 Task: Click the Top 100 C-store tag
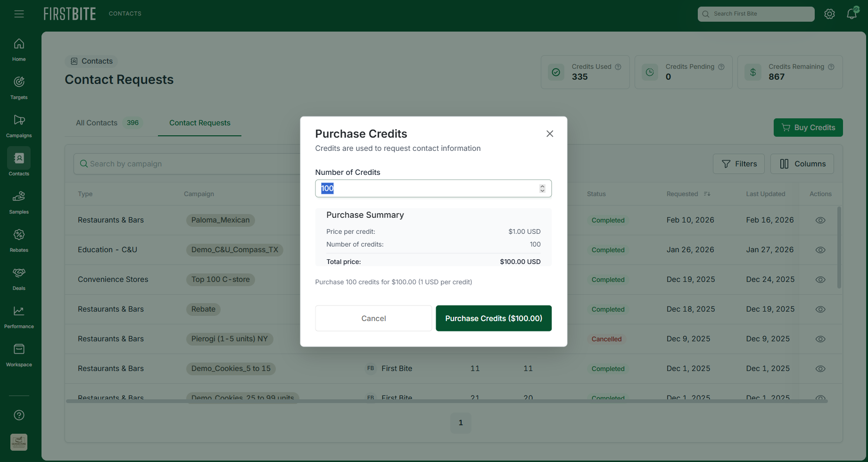click(221, 280)
